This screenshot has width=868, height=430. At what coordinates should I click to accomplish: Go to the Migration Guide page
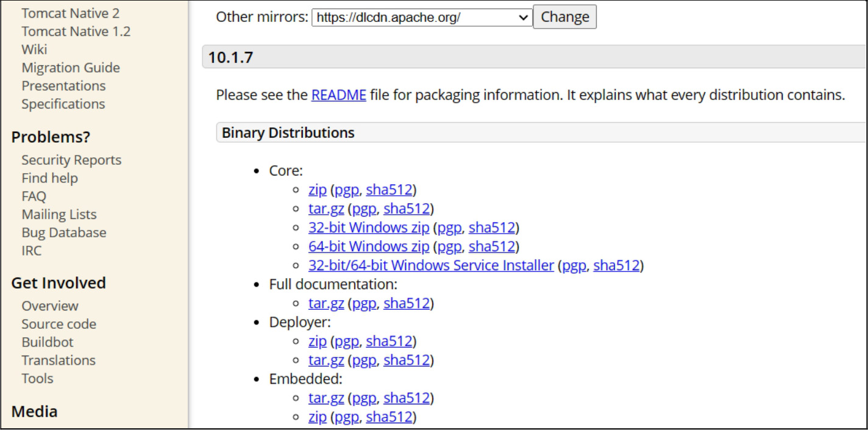click(x=71, y=68)
